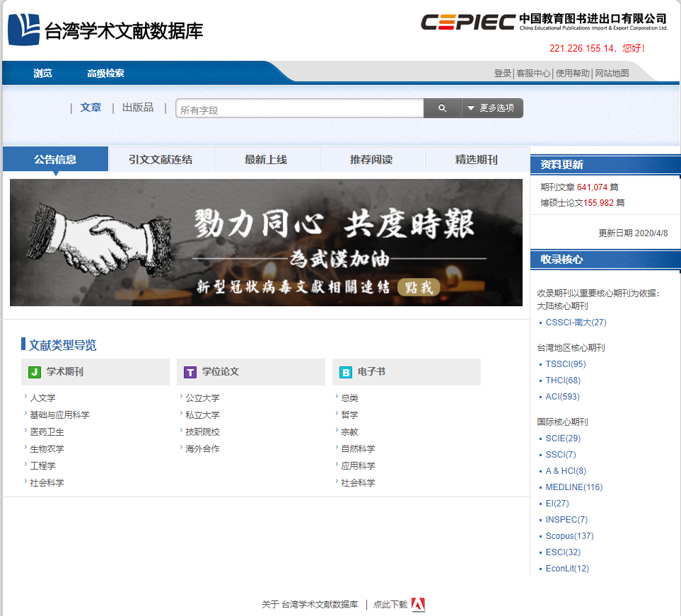Click the 博硕士论文 155,982 count

coord(583,203)
